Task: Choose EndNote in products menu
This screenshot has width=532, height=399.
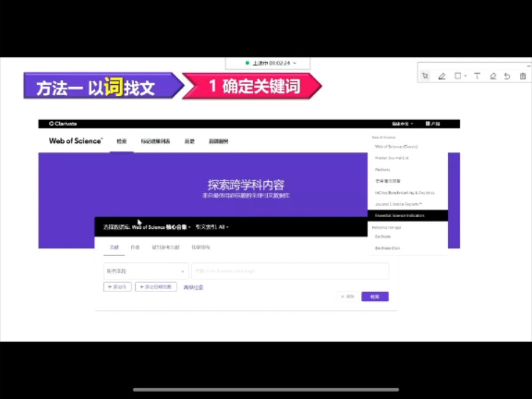Action: (x=383, y=237)
